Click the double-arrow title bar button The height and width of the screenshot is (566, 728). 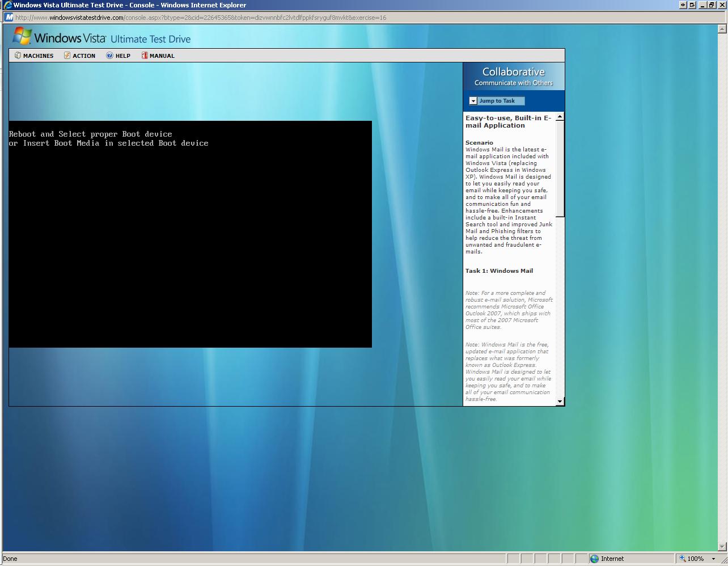pos(683,5)
